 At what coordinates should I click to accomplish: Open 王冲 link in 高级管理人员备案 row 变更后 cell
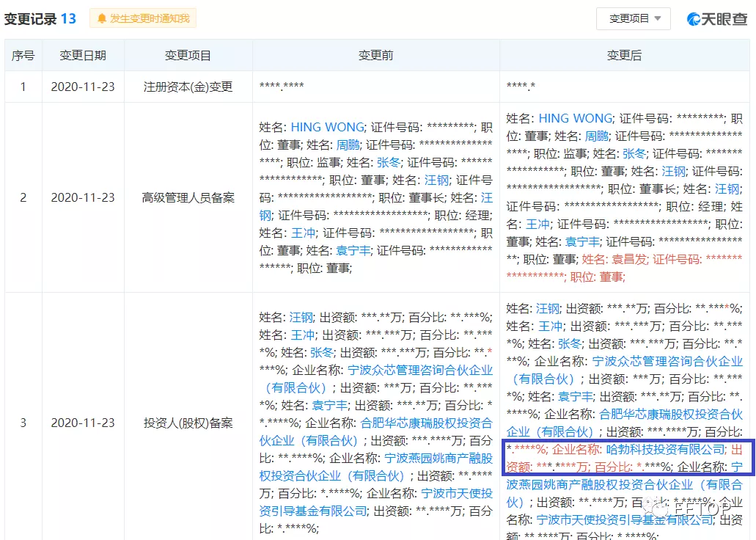[537, 225]
